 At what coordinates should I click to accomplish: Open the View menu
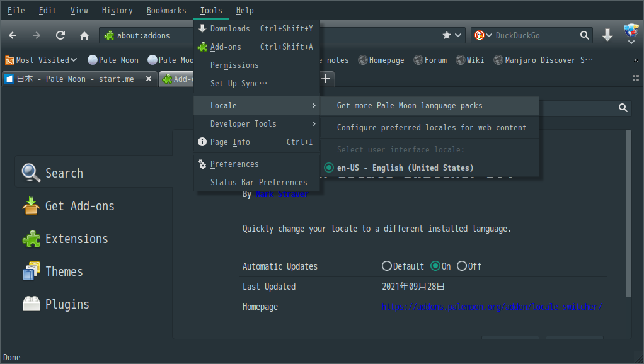coord(79,10)
